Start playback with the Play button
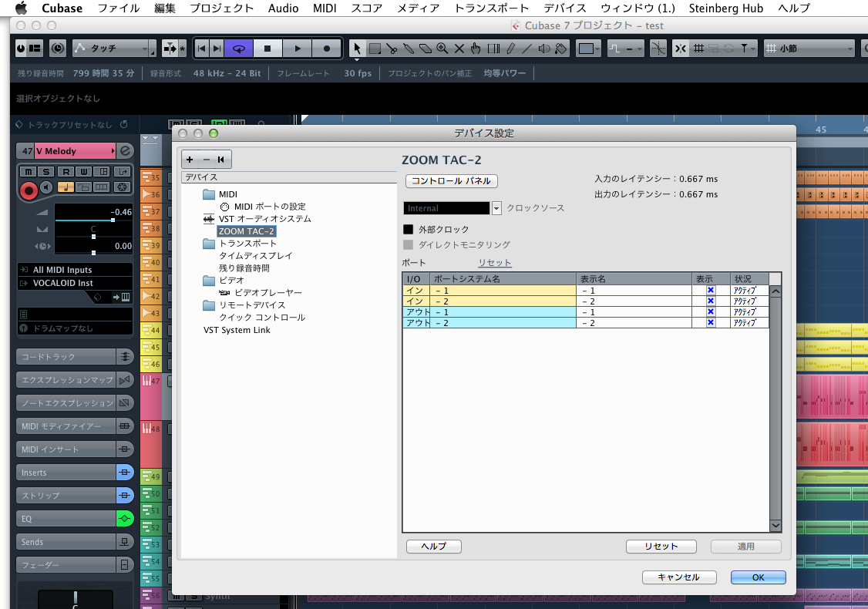This screenshot has height=609, width=868. click(298, 49)
